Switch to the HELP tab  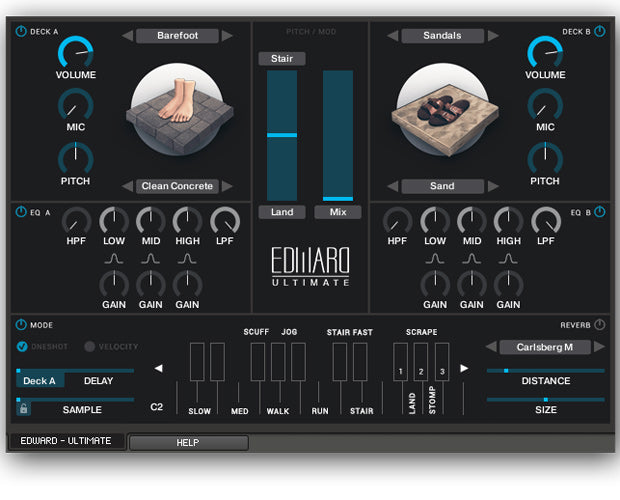[188, 442]
